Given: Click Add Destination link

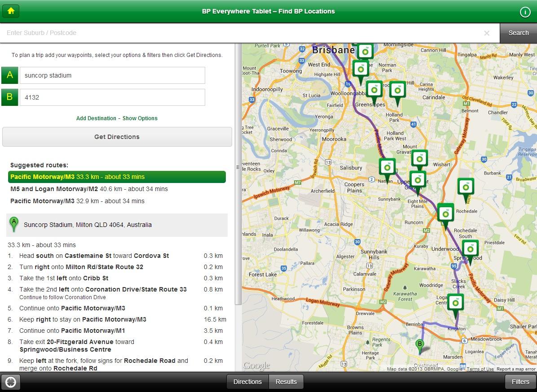Looking at the screenshot, I should [x=96, y=118].
